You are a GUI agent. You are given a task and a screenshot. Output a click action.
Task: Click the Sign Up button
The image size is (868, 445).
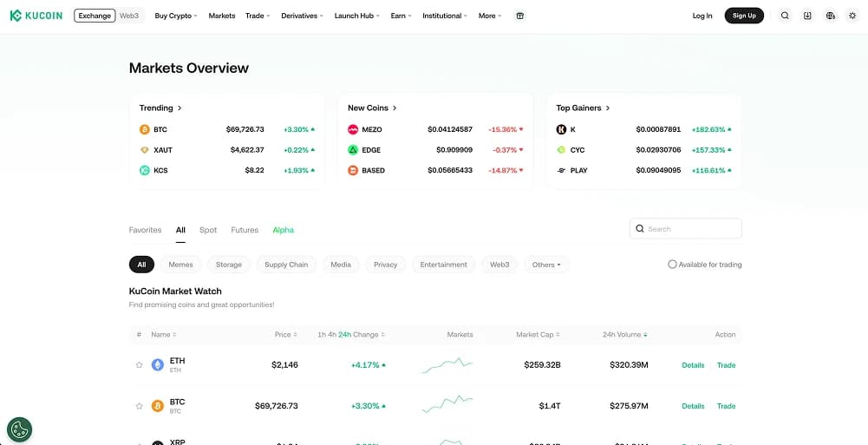(x=744, y=16)
